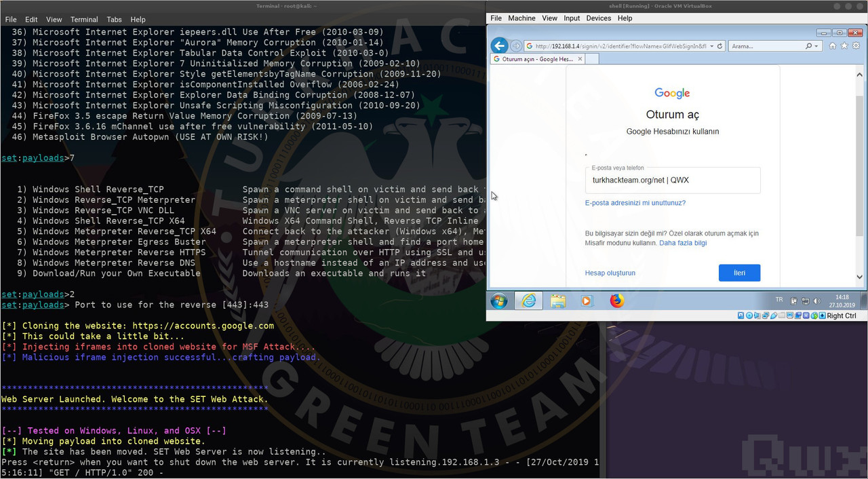Click 'Cloning the website' terminal line

coord(138,326)
